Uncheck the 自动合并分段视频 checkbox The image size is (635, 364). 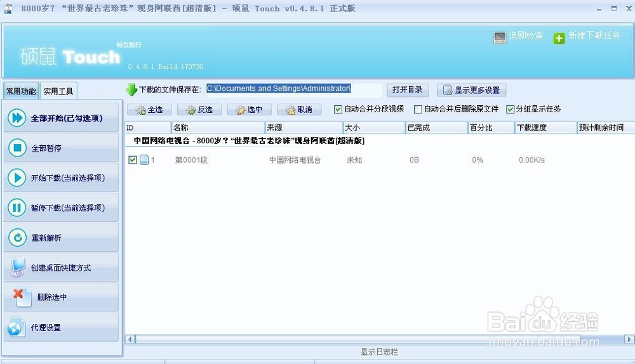(338, 109)
